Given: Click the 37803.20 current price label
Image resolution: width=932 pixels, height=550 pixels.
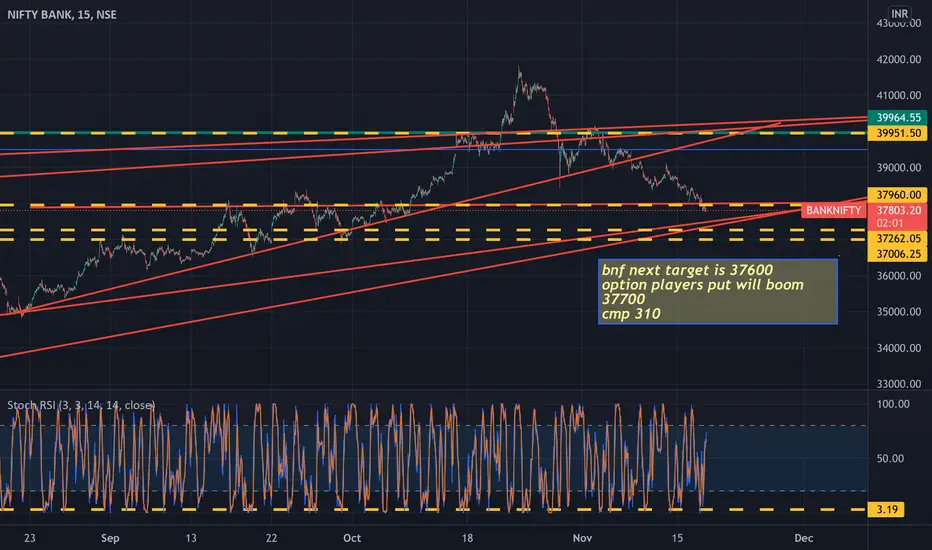Looking at the screenshot, I should click(x=898, y=210).
